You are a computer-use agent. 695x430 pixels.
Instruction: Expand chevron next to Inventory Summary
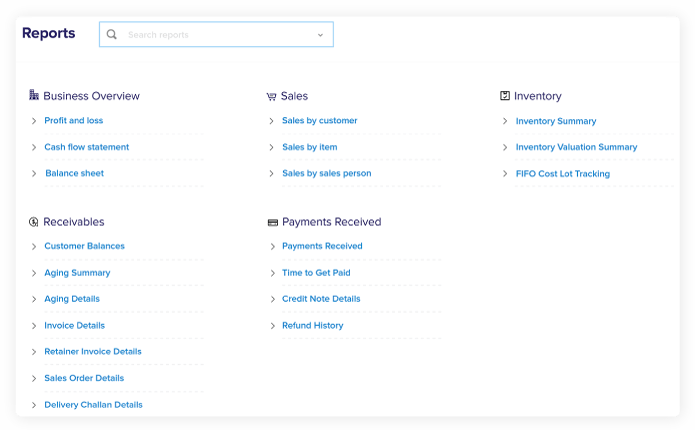(505, 121)
